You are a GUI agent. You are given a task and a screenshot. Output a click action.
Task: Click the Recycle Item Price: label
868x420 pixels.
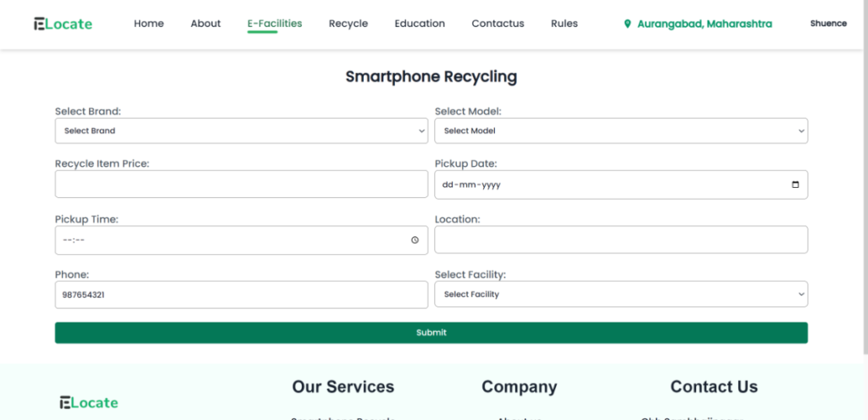[x=102, y=163]
